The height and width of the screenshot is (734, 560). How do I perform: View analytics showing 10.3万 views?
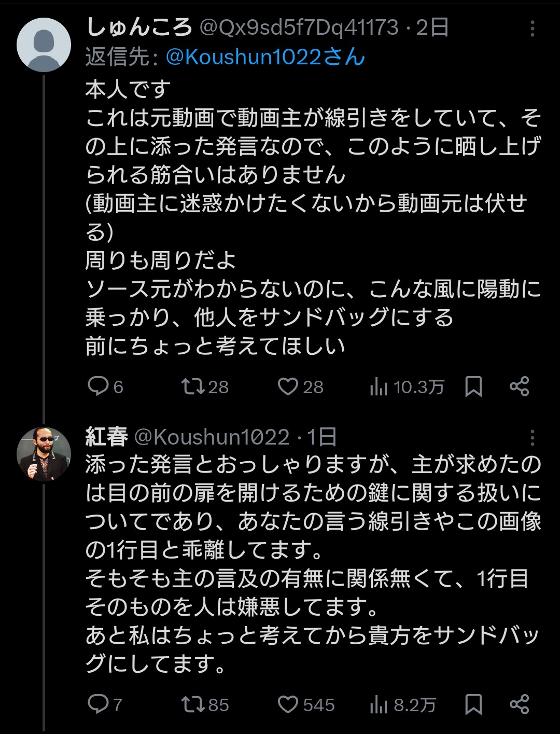pos(379,387)
